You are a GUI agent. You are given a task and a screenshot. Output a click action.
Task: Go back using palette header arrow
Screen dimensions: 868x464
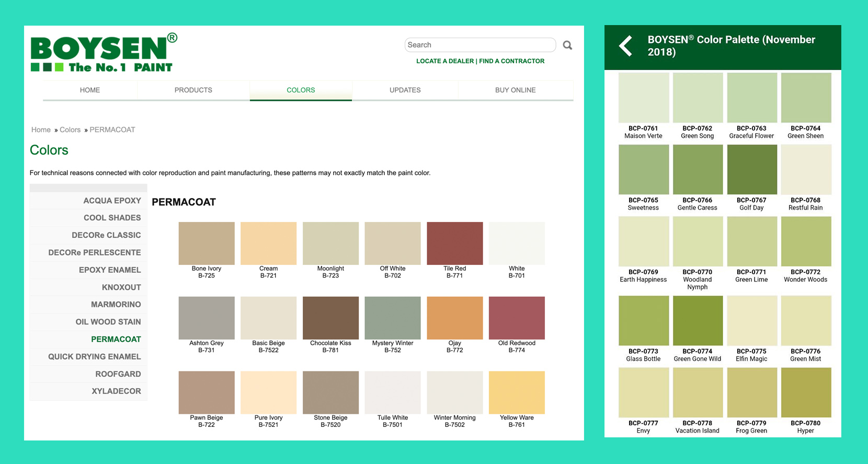click(x=626, y=46)
